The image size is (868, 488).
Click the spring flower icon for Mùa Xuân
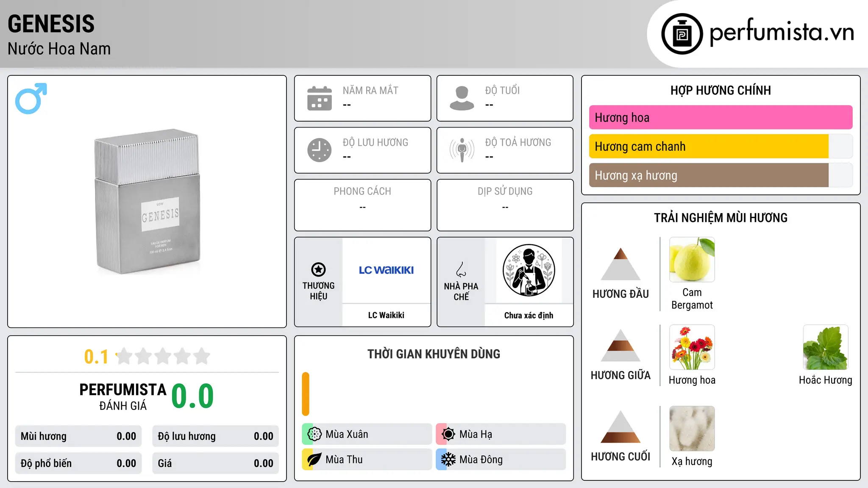click(314, 434)
